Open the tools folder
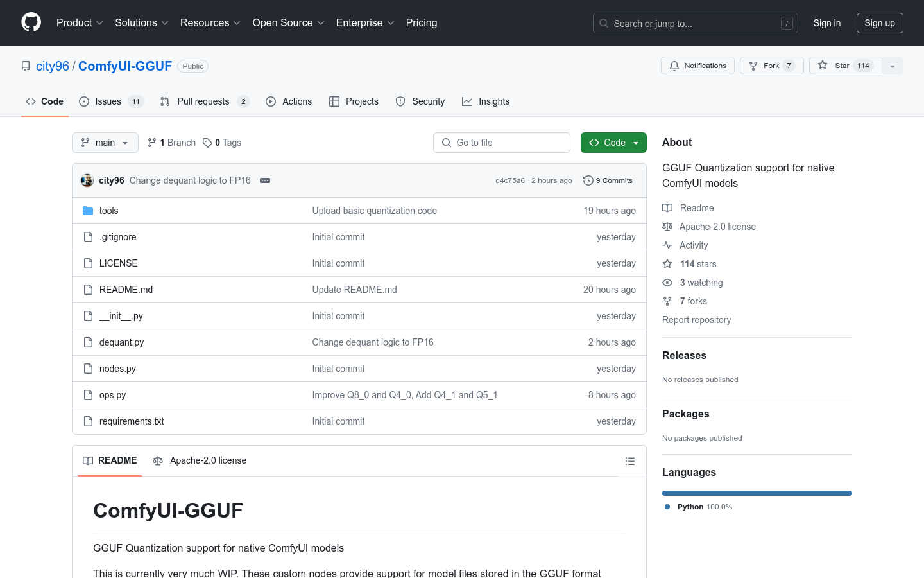The height and width of the screenshot is (578, 924). point(108,211)
